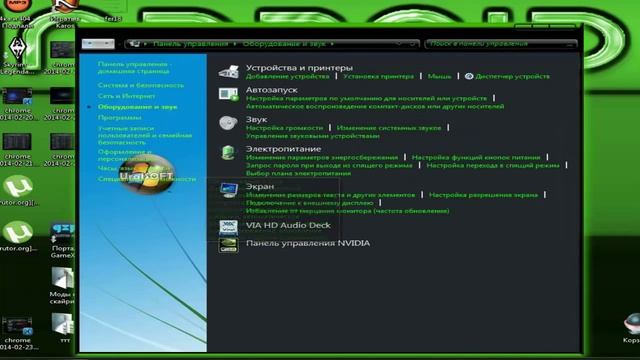The height and width of the screenshot is (360, 640).
Task: Select Программы in sidebar
Action: point(120,118)
